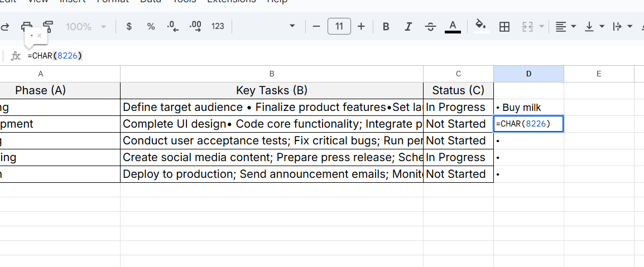Decrease decimal places icon
Image resolution: width=644 pixels, height=267 pixels.
[x=173, y=26]
